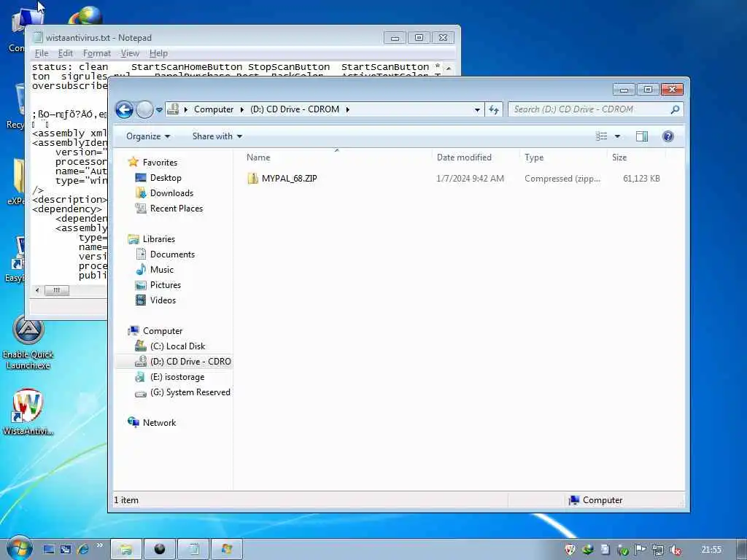Click Notepad vertical scroll up arrow

pyautogui.click(x=449, y=68)
